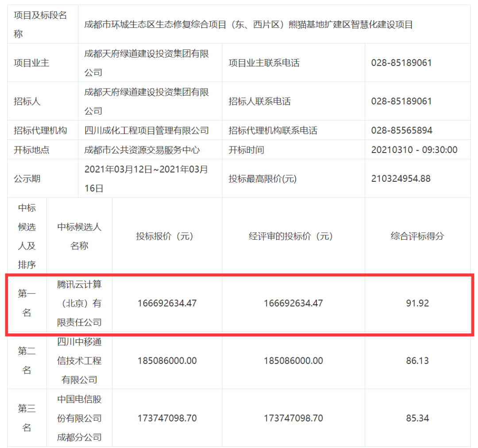Click 166692634.47 in the 经评审的投标价 column
478x448 pixels.
[293, 303]
